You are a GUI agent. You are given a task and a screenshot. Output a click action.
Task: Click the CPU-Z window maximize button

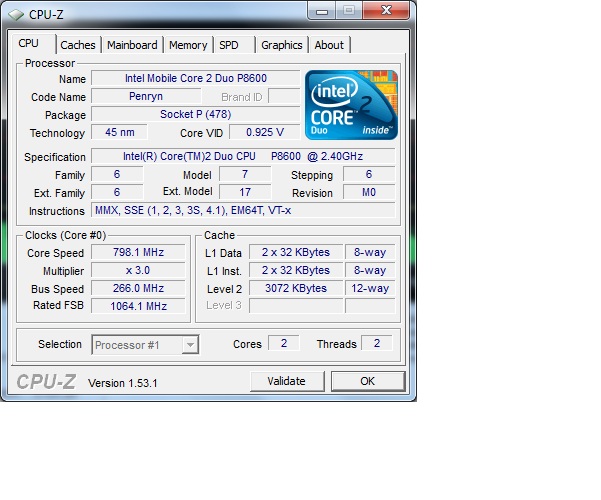coord(349,11)
